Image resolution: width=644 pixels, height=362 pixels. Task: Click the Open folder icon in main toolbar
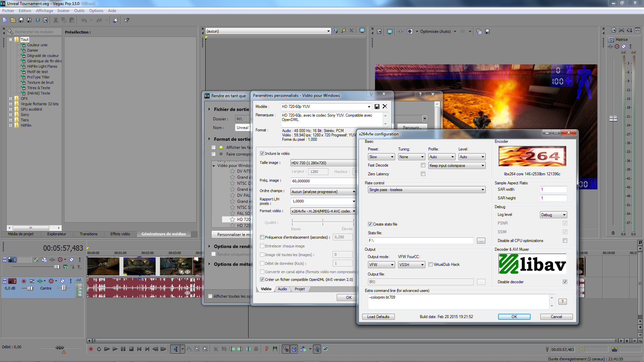13,20
